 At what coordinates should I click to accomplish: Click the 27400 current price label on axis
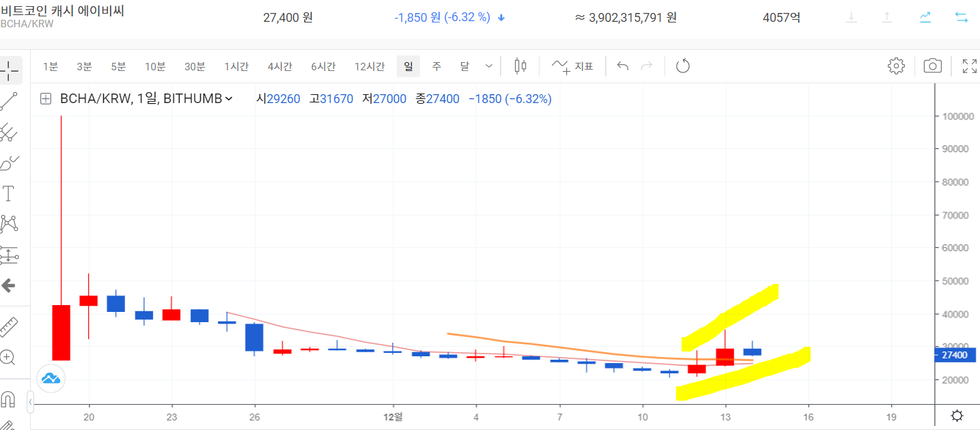coord(955,355)
